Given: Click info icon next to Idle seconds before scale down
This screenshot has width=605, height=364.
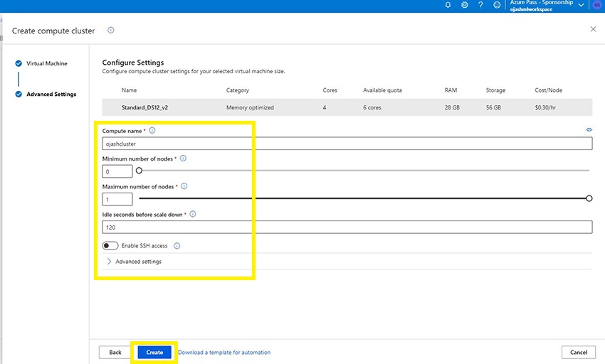Looking at the screenshot, I should point(192,214).
